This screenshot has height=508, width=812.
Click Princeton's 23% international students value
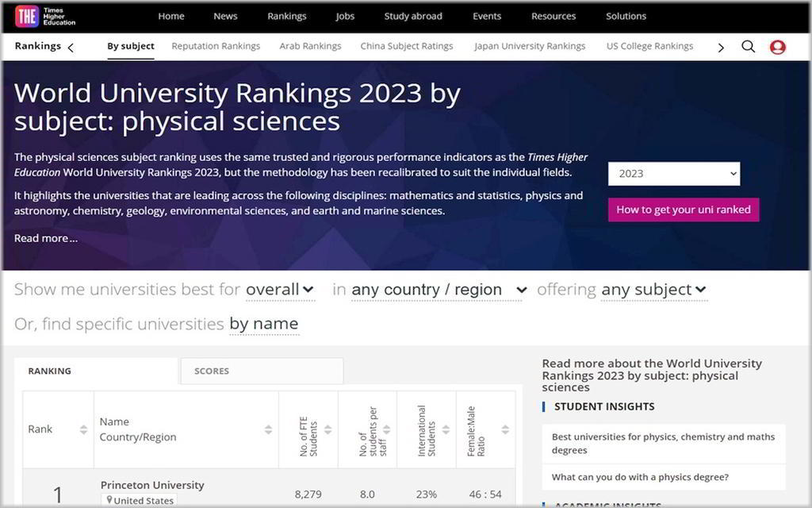point(426,495)
